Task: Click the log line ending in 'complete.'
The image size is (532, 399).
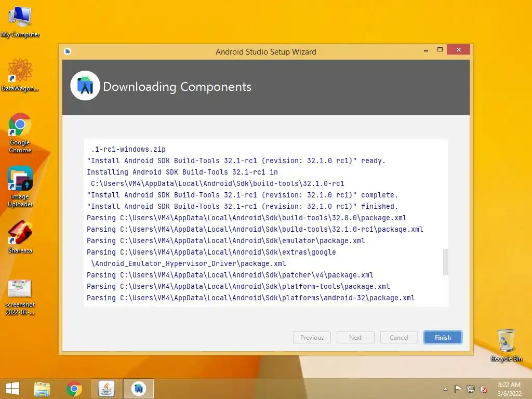Action: coord(242,195)
